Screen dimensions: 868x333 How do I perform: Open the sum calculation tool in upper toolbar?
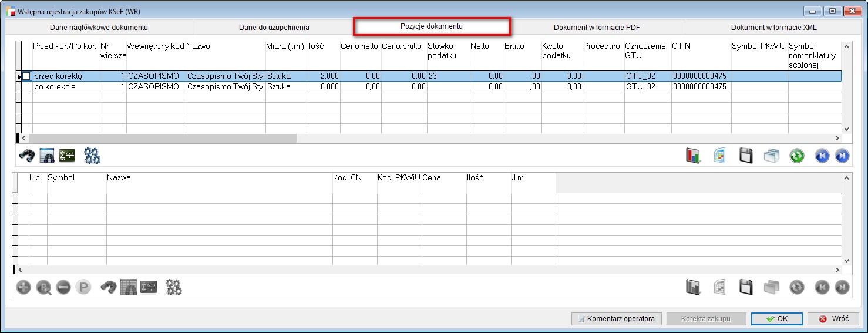coord(66,156)
